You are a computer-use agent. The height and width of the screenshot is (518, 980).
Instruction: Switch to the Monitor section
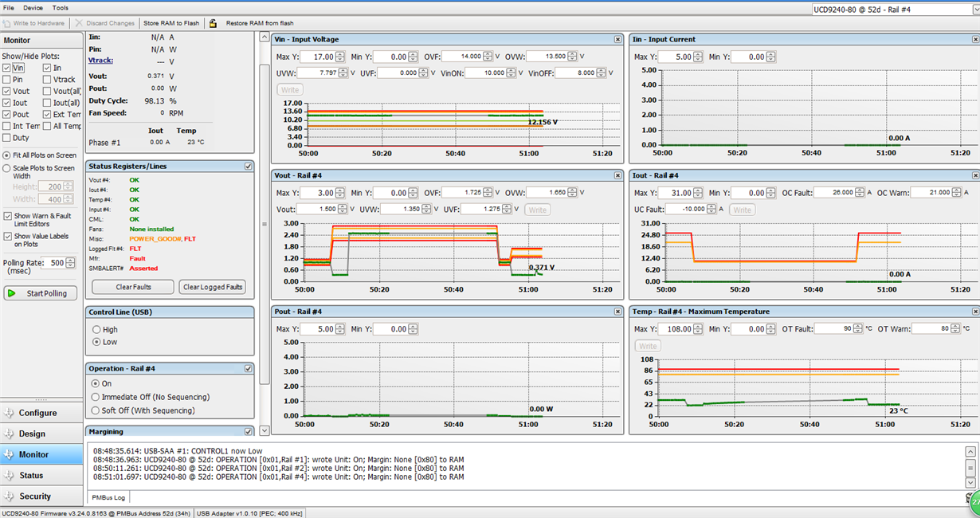coord(41,454)
